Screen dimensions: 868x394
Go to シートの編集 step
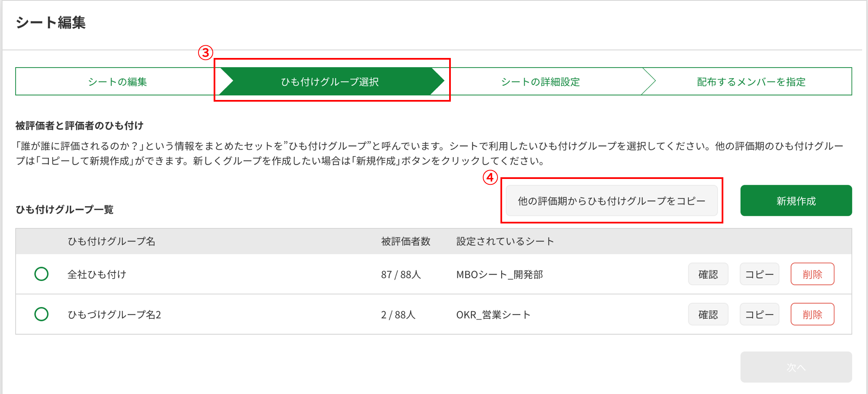[x=117, y=81]
